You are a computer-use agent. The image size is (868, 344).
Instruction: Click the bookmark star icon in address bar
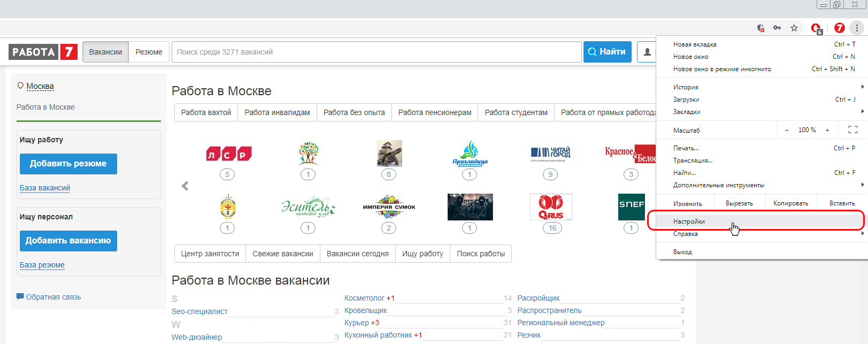794,28
